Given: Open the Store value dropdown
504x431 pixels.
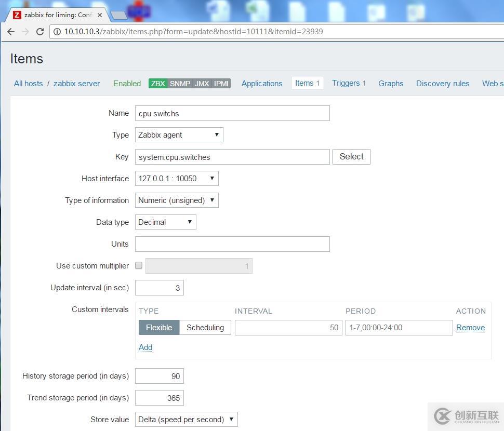Looking at the screenshot, I should [x=187, y=420].
